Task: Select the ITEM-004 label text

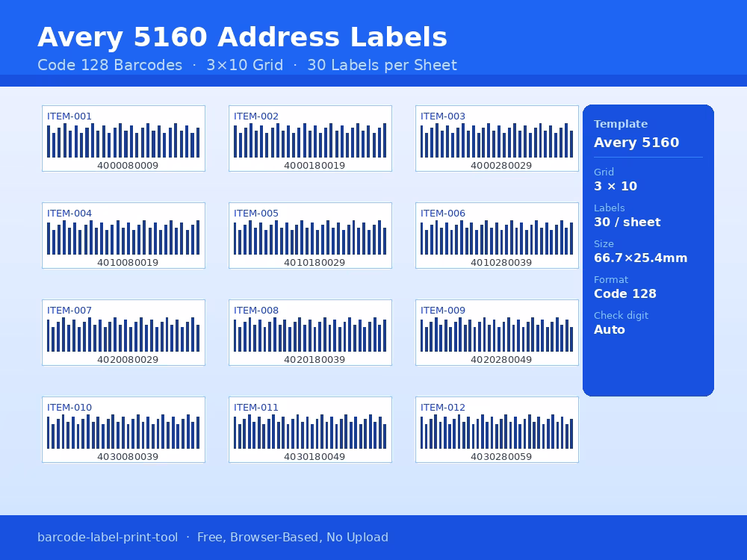Action: pos(69,214)
